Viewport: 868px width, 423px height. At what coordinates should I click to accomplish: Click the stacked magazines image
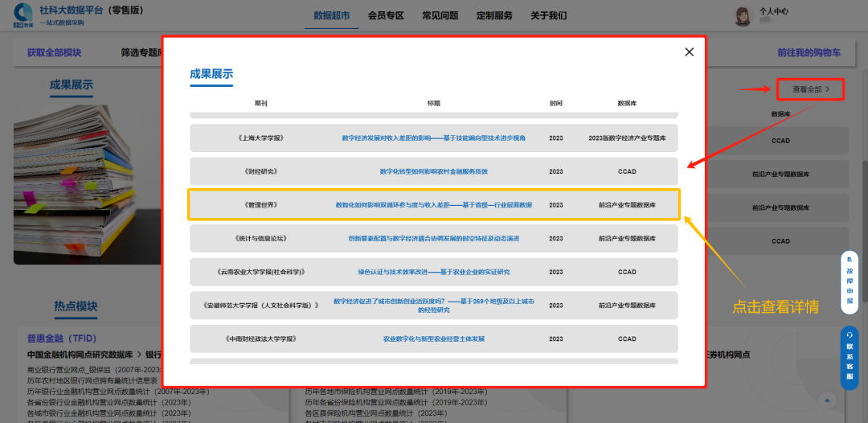click(x=86, y=184)
